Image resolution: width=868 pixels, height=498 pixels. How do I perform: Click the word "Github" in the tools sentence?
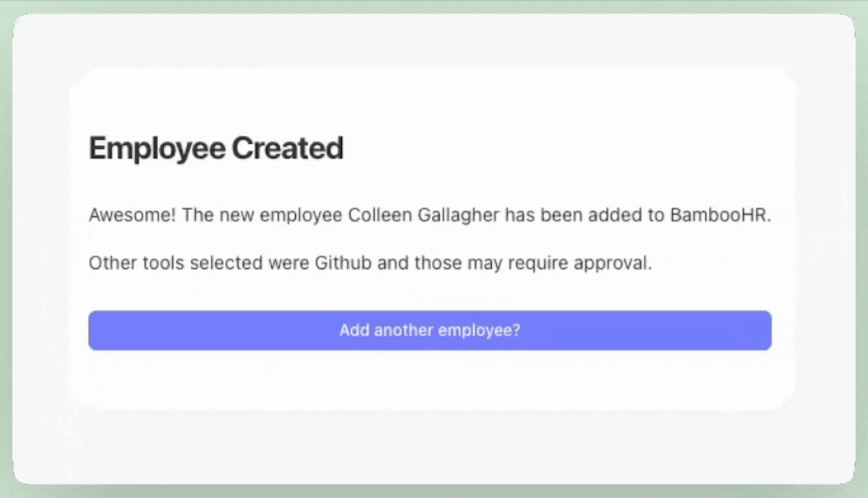[344, 263]
